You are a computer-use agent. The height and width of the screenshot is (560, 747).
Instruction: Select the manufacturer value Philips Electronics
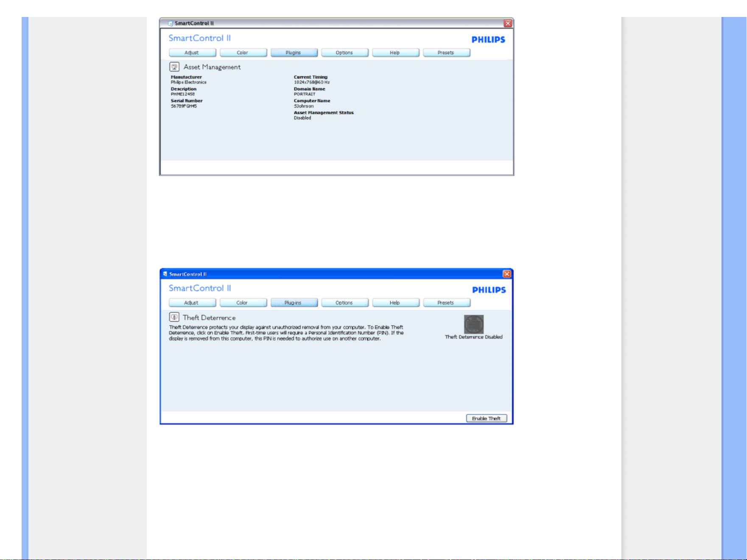189,82
